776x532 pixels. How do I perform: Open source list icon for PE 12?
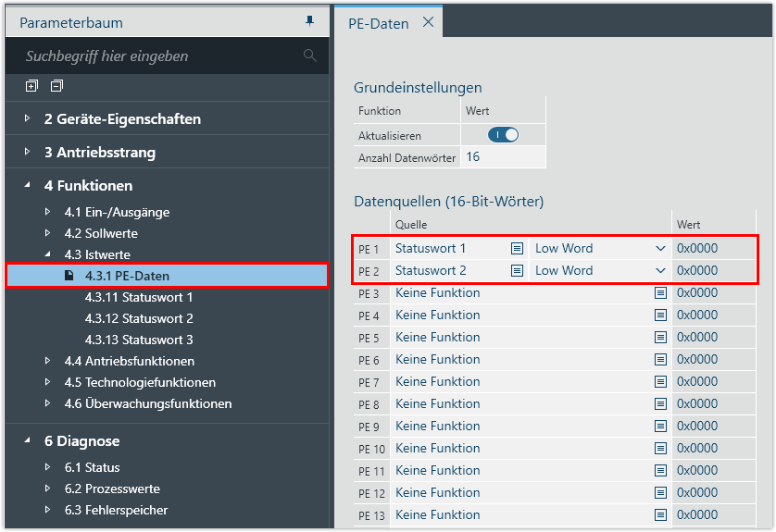(660, 492)
